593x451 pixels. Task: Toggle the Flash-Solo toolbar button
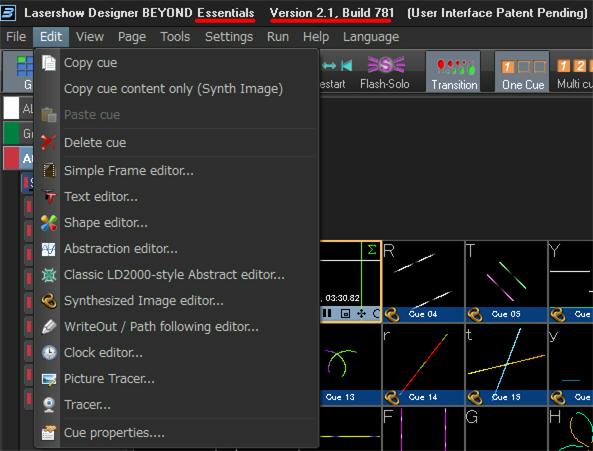tap(385, 72)
